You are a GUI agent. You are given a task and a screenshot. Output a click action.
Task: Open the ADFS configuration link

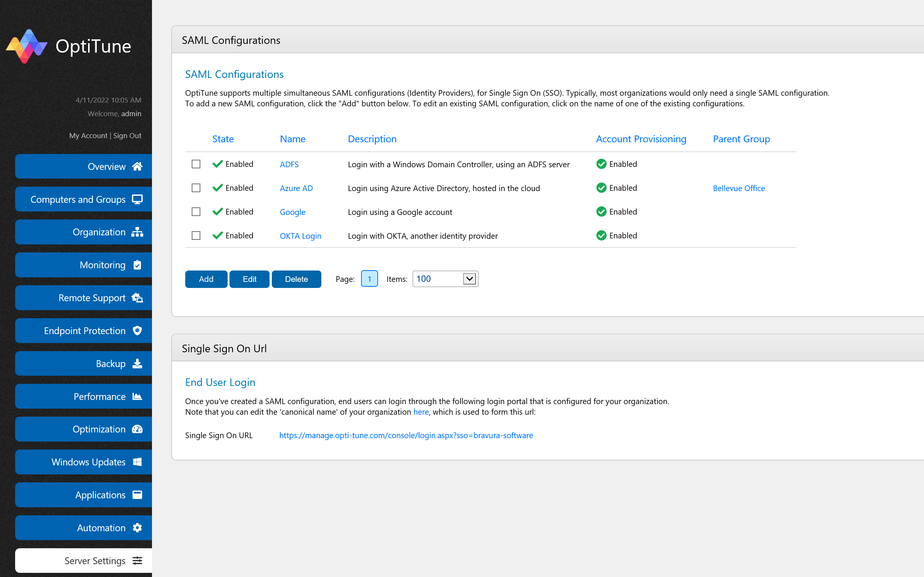[289, 165]
